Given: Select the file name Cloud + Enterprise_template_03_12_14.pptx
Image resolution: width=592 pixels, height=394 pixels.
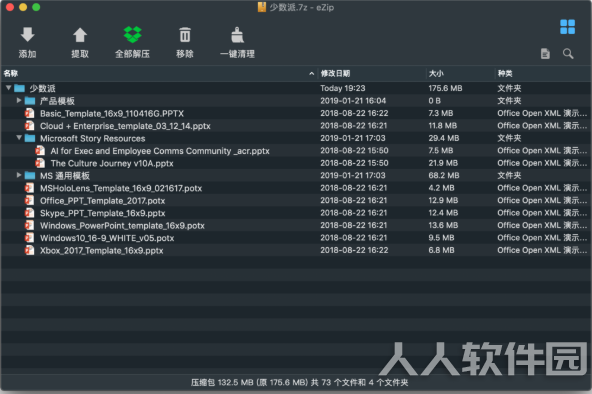Looking at the screenshot, I should tap(125, 126).
